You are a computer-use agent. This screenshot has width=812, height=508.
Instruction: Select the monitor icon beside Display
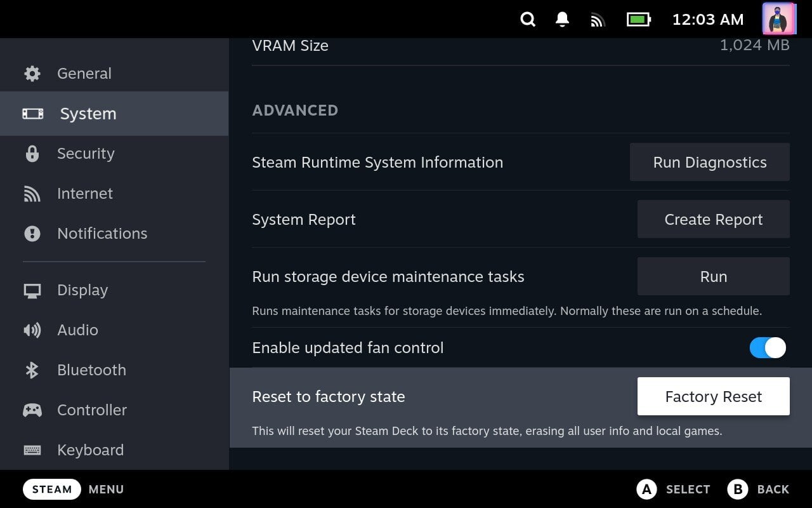(32, 291)
